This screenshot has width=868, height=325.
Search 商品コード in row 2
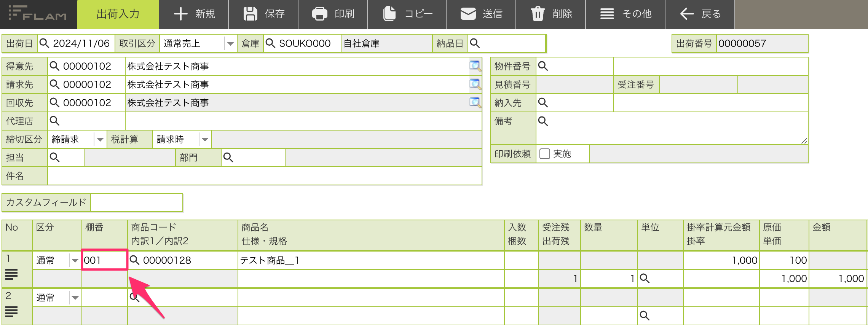pyautogui.click(x=134, y=297)
